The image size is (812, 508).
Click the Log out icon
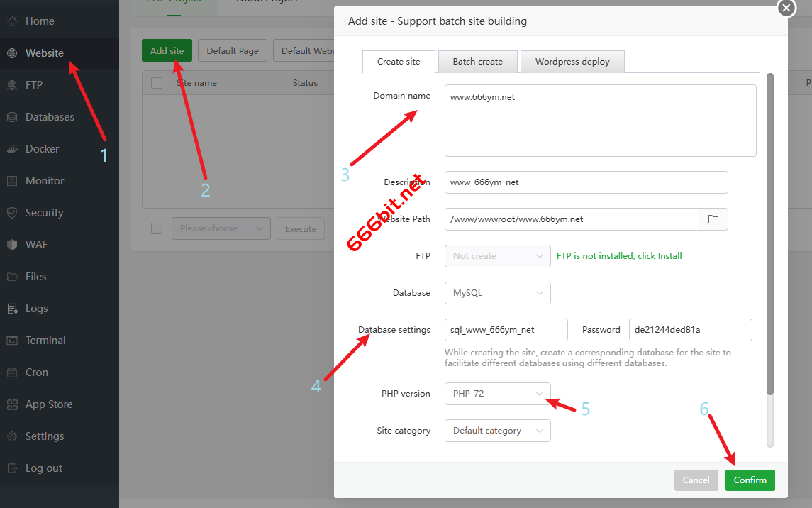(x=12, y=468)
